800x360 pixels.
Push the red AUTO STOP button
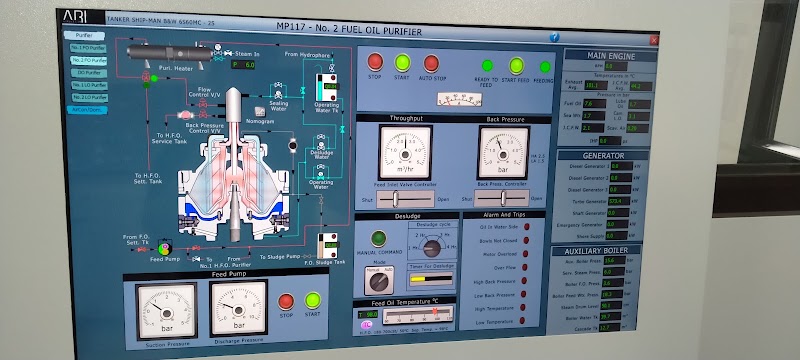pos(431,64)
